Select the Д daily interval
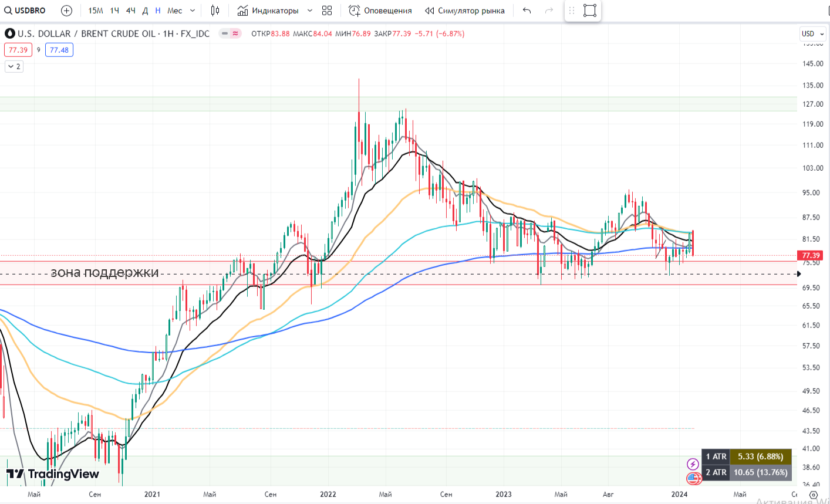The image size is (830, 504). pyautogui.click(x=145, y=11)
